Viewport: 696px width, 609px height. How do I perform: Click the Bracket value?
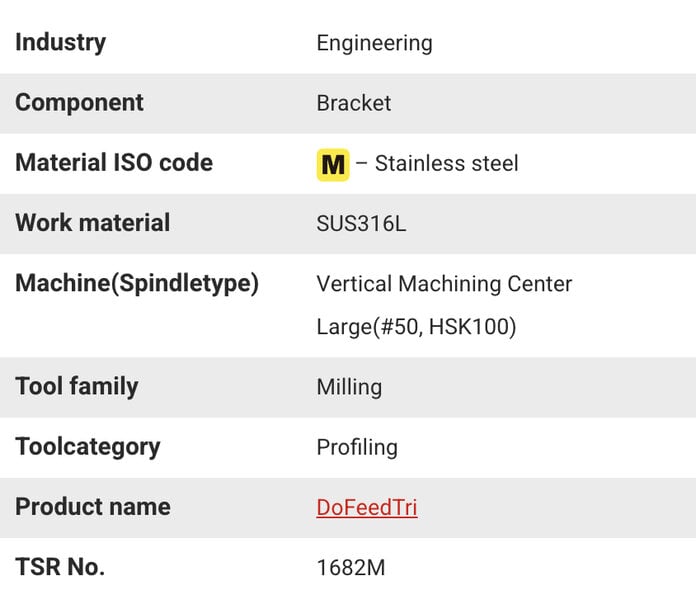tap(353, 103)
